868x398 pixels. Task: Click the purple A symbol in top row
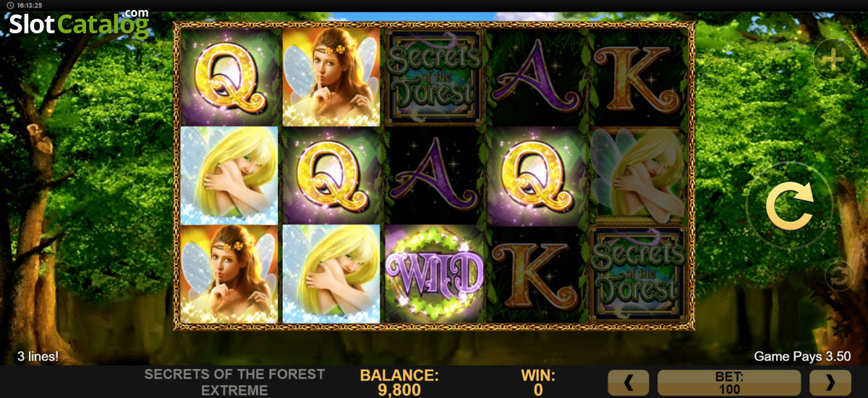tap(537, 77)
